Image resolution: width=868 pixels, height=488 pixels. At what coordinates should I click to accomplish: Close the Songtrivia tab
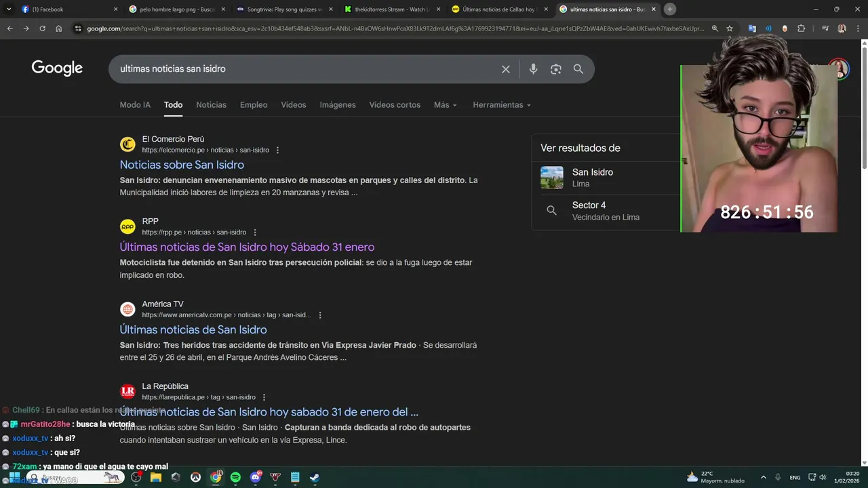[x=330, y=9]
